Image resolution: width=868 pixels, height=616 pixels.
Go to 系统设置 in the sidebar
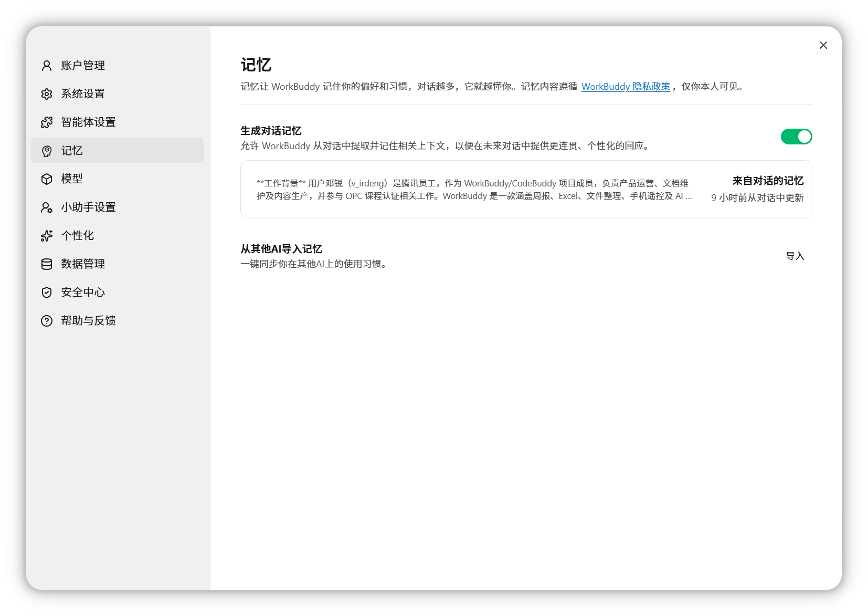118,94
